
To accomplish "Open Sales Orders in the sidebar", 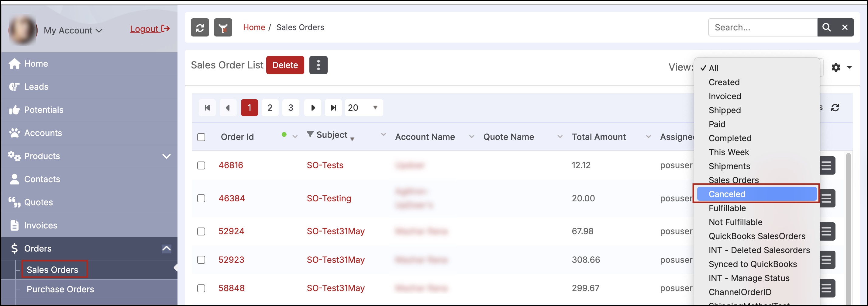I will pyautogui.click(x=53, y=270).
